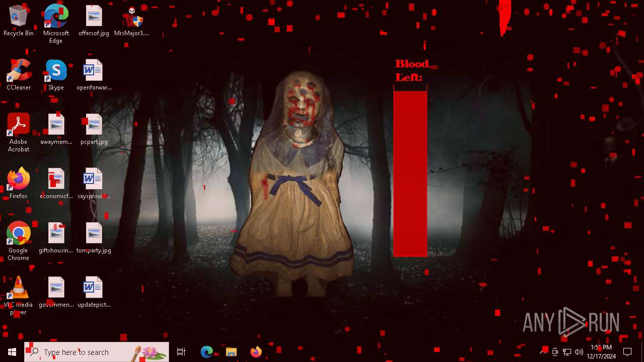Open the network status tray icon
This screenshot has width=644, height=362.
(567, 352)
